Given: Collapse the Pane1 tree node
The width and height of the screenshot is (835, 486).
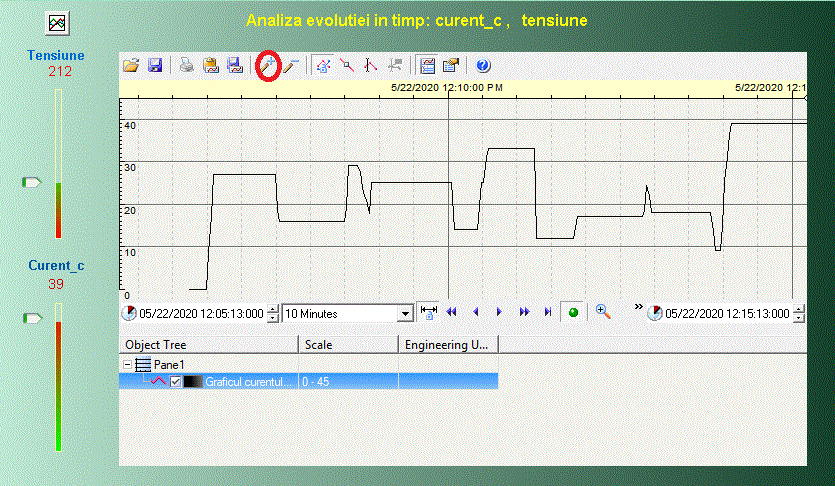Looking at the screenshot, I should click(x=127, y=365).
